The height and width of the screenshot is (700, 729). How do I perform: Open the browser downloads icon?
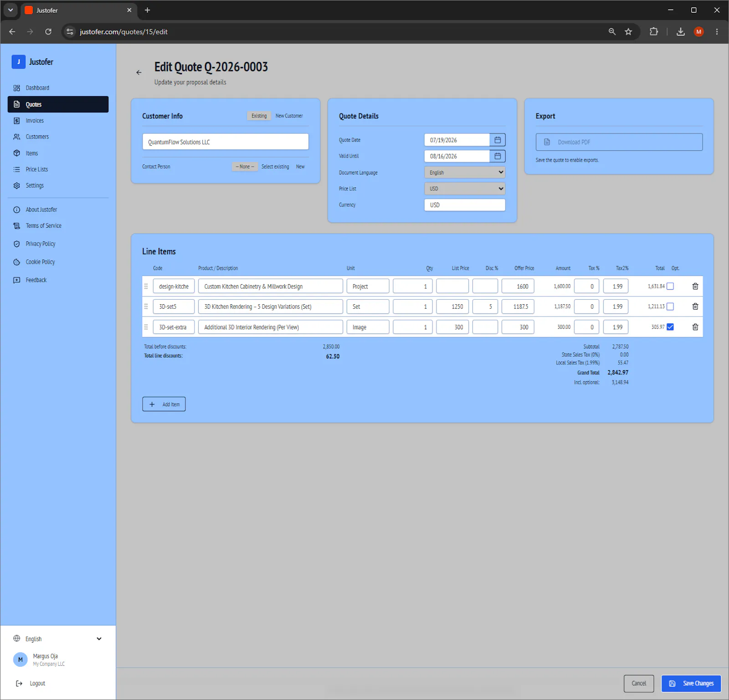tap(681, 31)
